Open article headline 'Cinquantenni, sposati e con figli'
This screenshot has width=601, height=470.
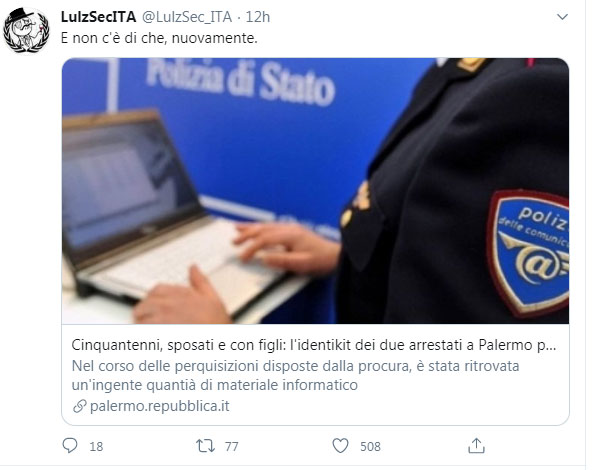point(314,345)
